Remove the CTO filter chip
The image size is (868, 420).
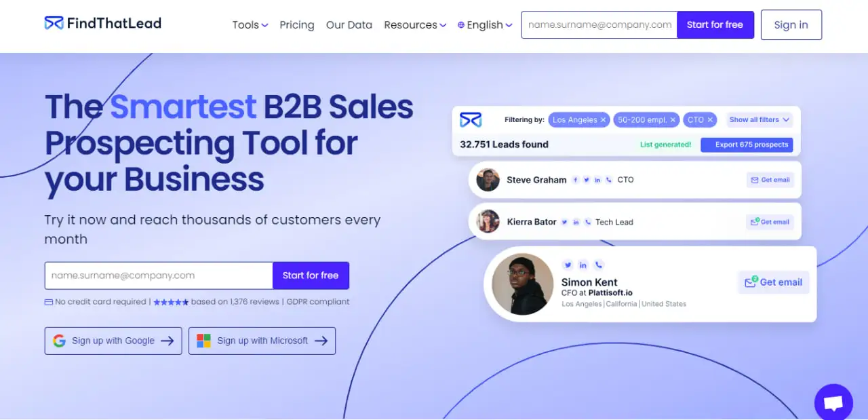click(710, 120)
